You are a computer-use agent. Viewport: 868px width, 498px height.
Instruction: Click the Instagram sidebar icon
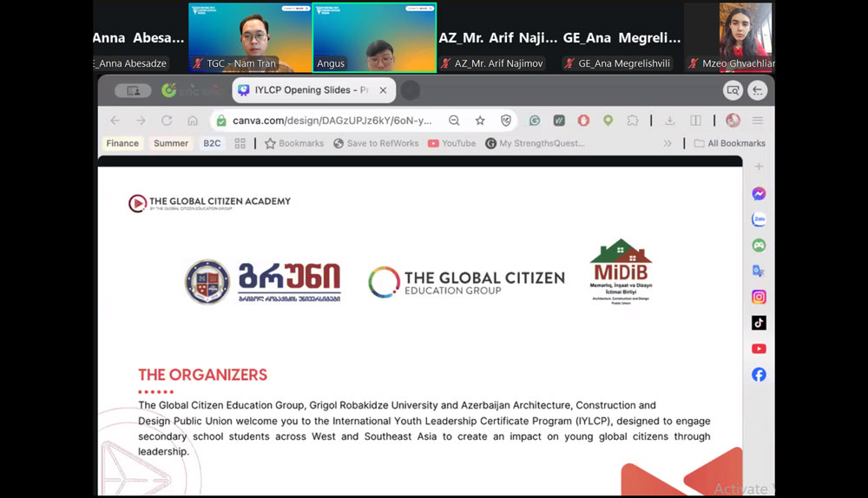click(x=759, y=297)
